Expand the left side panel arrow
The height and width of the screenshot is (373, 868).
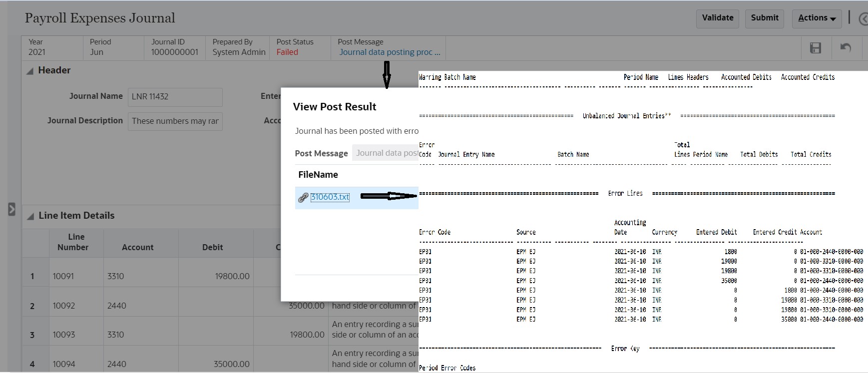(12, 209)
